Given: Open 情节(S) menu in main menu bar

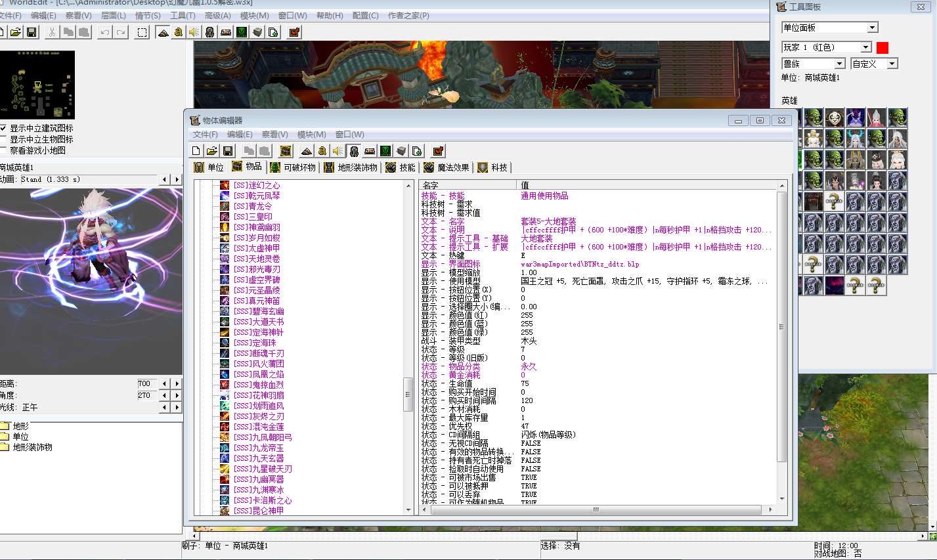Looking at the screenshot, I should [148, 15].
